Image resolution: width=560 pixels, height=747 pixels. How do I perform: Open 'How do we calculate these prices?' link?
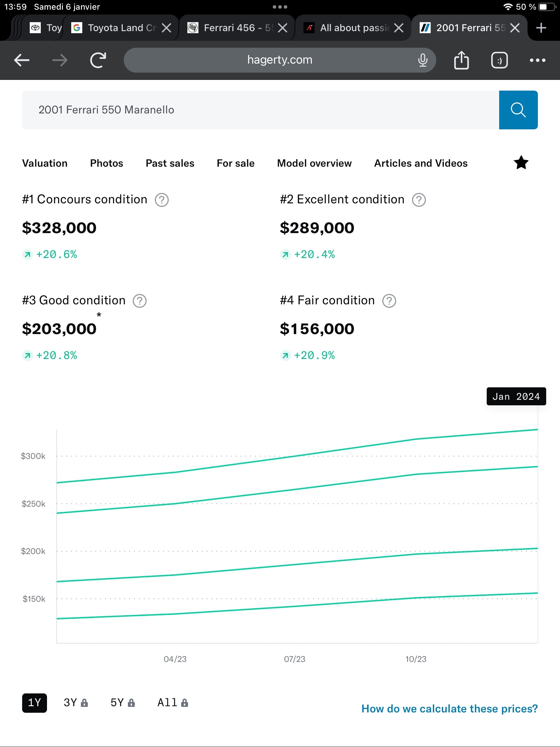[x=450, y=709]
